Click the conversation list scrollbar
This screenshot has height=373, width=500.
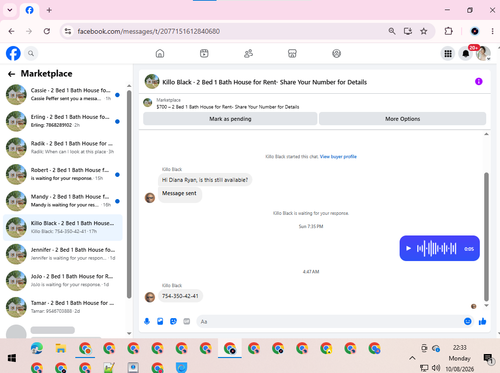(129, 193)
